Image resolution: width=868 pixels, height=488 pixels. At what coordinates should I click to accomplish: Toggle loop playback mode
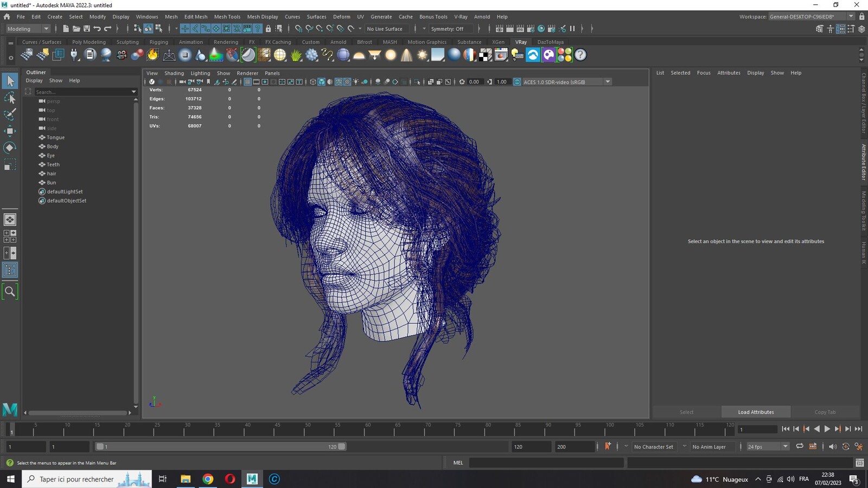(x=799, y=446)
